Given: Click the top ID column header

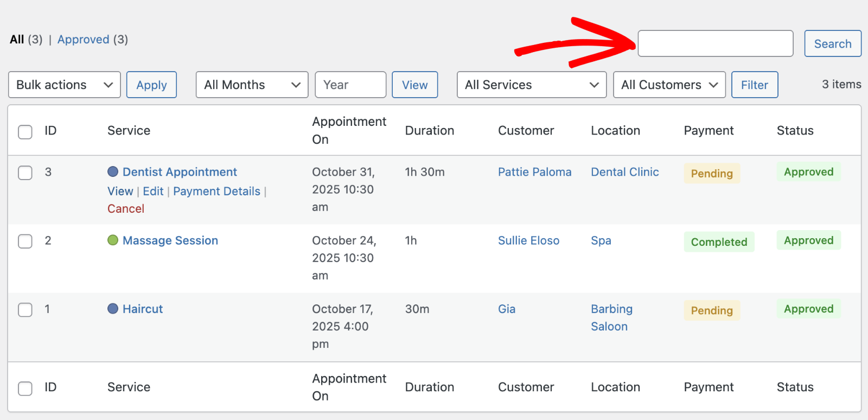Looking at the screenshot, I should click(x=50, y=130).
